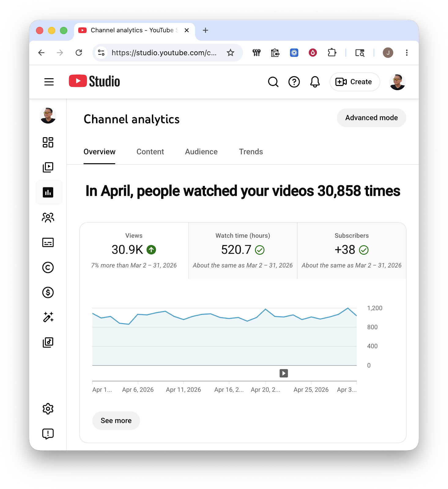Switch to the Content tab
The image size is (448, 489).
point(150,152)
